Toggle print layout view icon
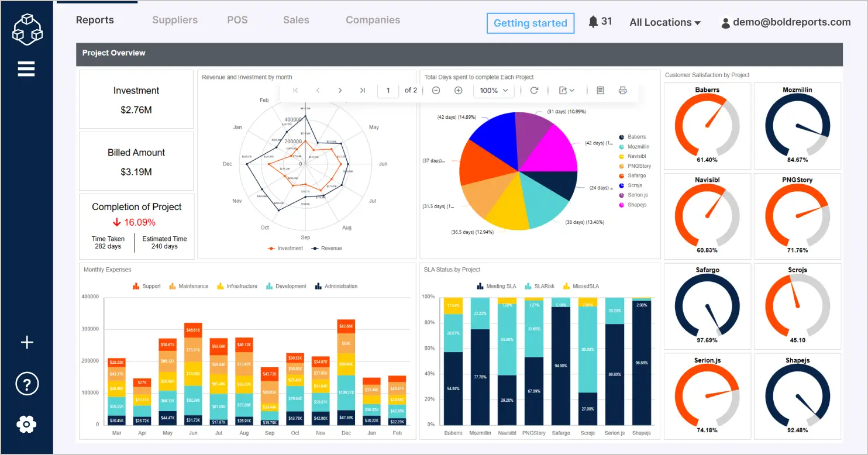Image resolution: width=868 pixels, height=455 pixels. click(600, 91)
